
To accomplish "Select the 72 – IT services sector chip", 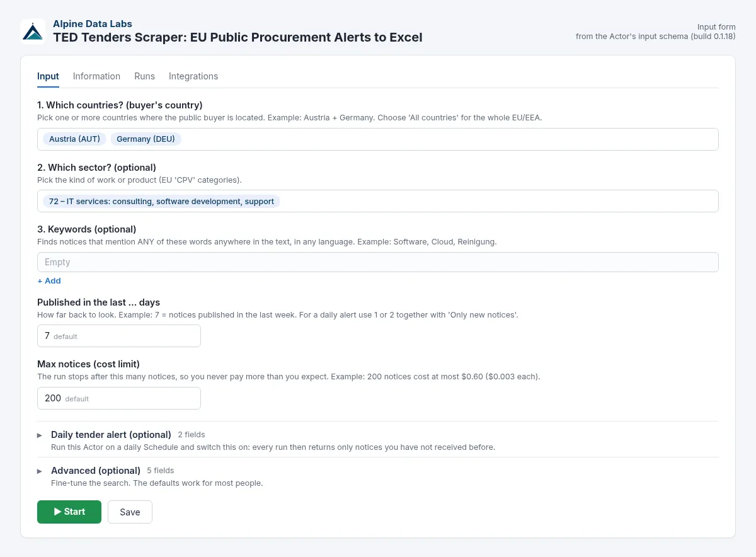I will 161,202.
